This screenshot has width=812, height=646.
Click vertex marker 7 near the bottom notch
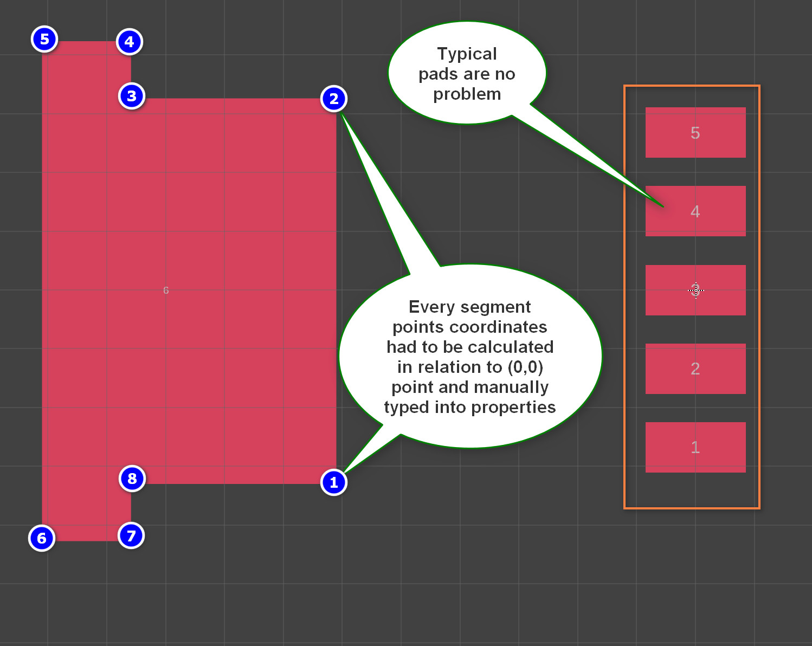tap(131, 535)
